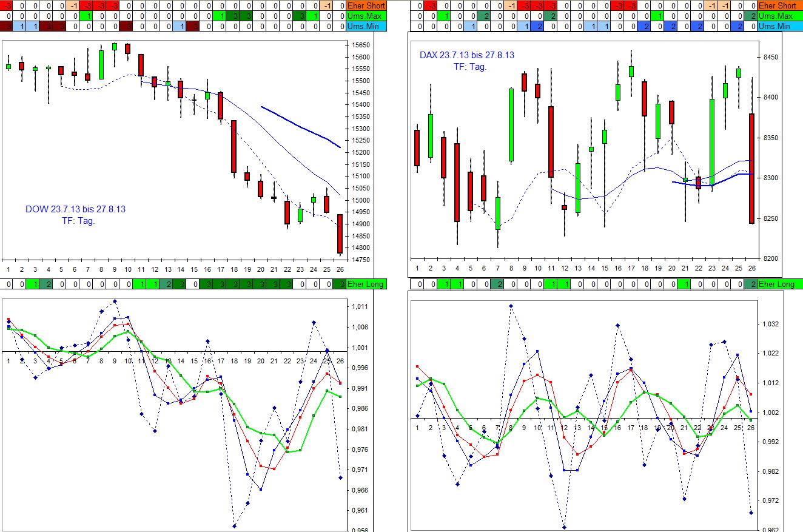Select the Eher Short label above the DAX chart
The height and width of the screenshot is (532, 803).
[x=780, y=5]
